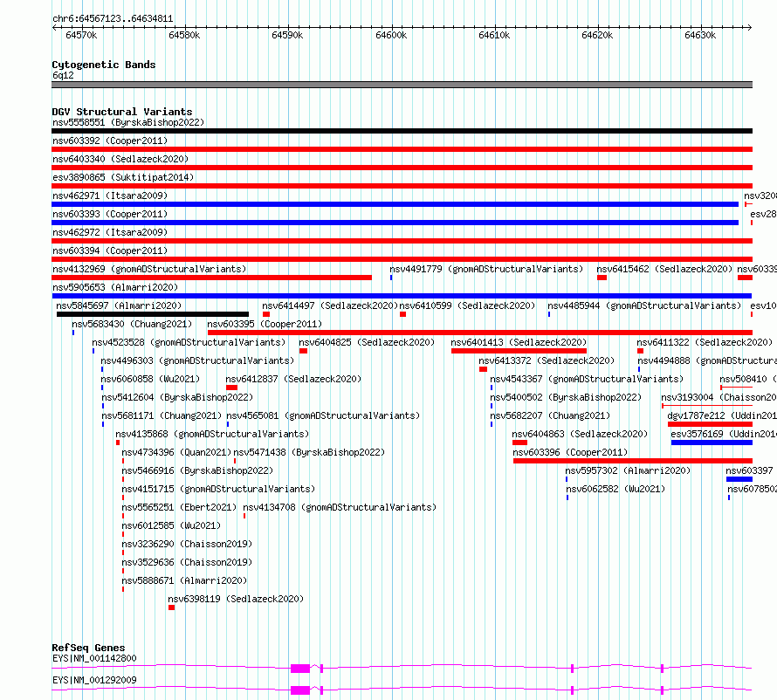Click the red nsv6401413 variant bar

click(519, 351)
